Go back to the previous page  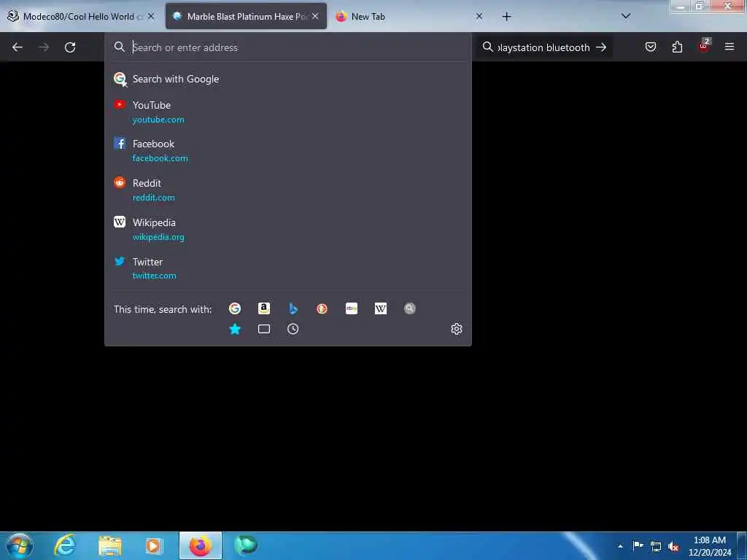click(x=18, y=47)
